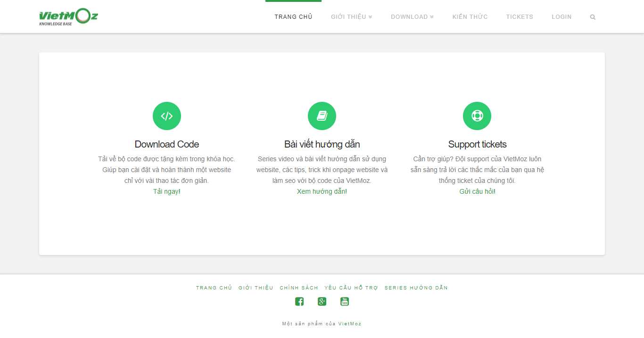This screenshot has width=644, height=338.
Task: Click the VietMoz link in the bottom credit line
Action: click(350, 323)
